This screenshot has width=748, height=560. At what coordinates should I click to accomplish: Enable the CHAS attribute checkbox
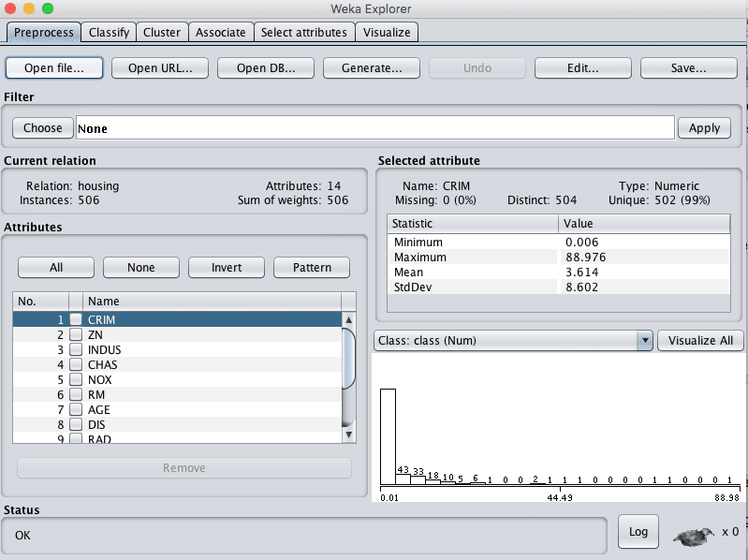(x=76, y=364)
